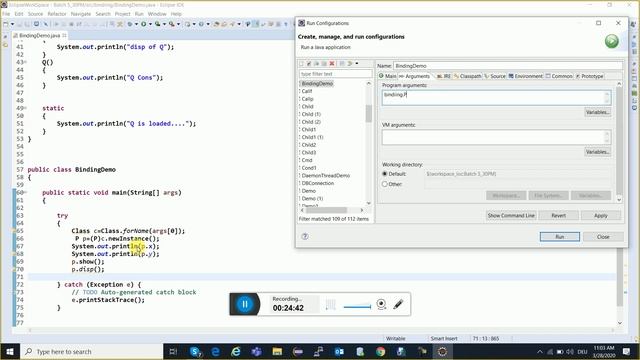
Task: Open the File menu
Action: click(x=6, y=14)
